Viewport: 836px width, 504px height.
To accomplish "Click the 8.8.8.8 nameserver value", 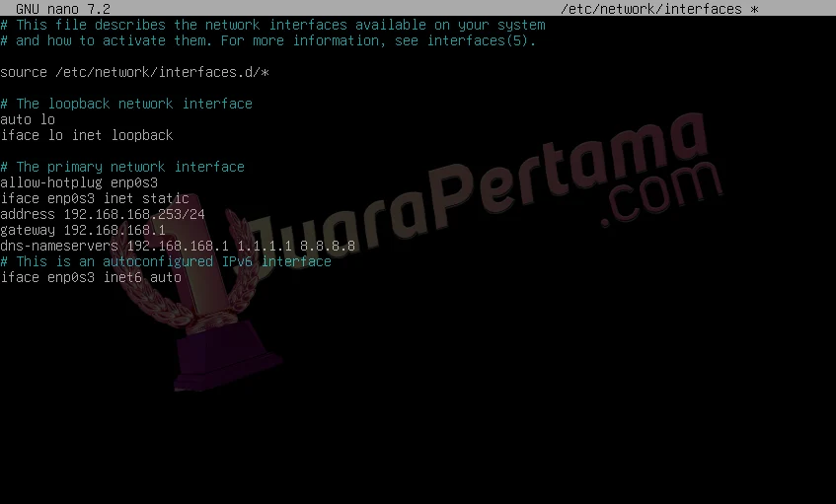I will click(328, 247).
